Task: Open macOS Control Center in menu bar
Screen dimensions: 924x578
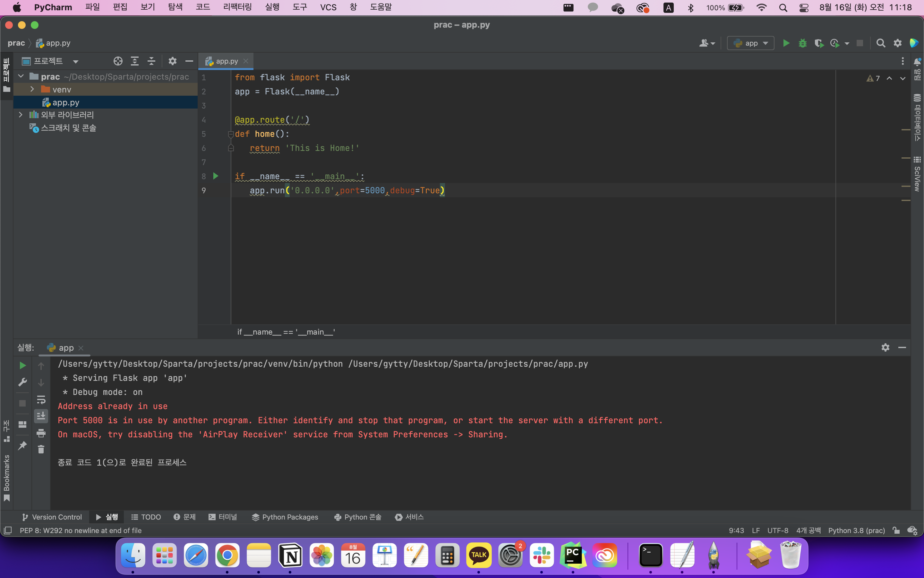Action: coord(803,8)
